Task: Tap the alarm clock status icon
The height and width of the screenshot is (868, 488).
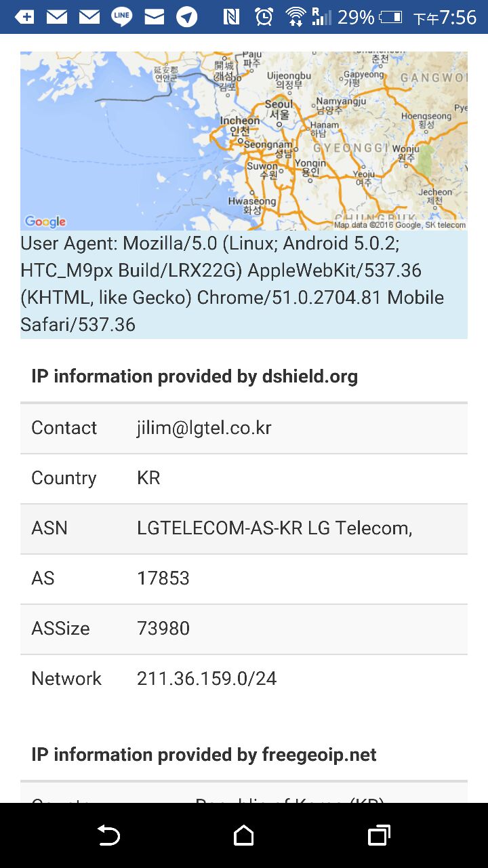Action: (264, 17)
